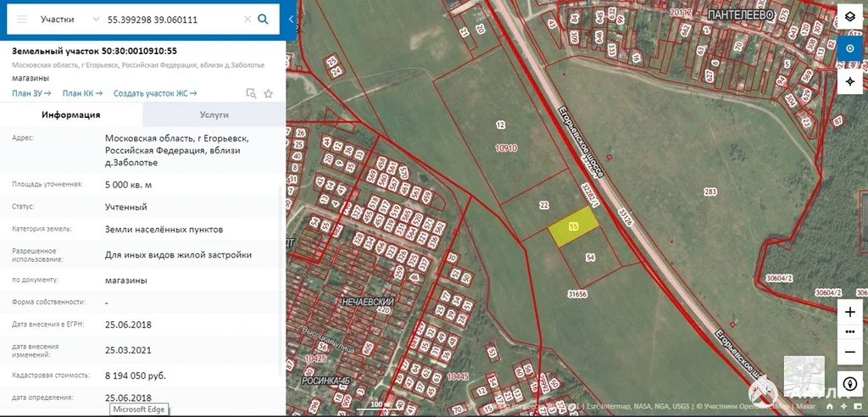Open the map layers panel

(850, 17)
